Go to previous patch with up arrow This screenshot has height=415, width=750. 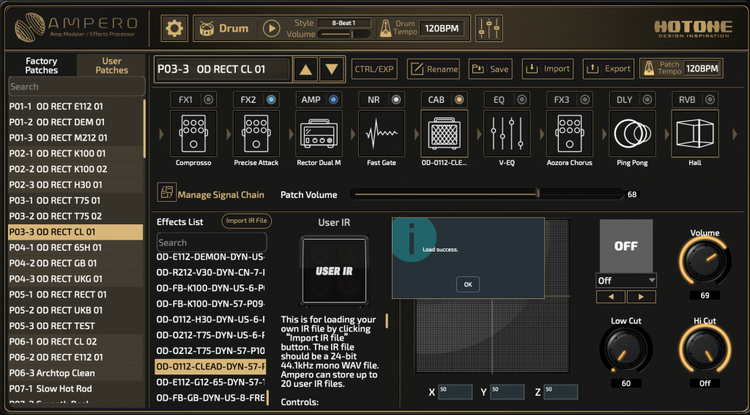tap(306, 70)
